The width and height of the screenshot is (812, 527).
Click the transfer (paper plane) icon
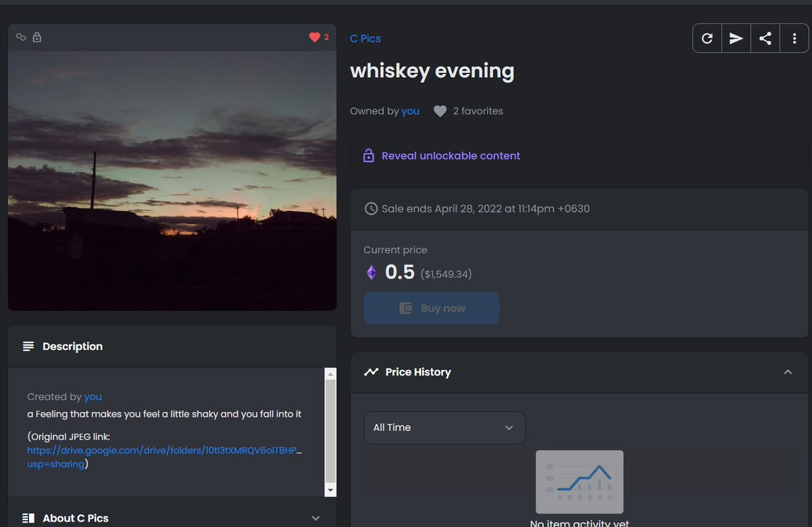(x=736, y=39)
